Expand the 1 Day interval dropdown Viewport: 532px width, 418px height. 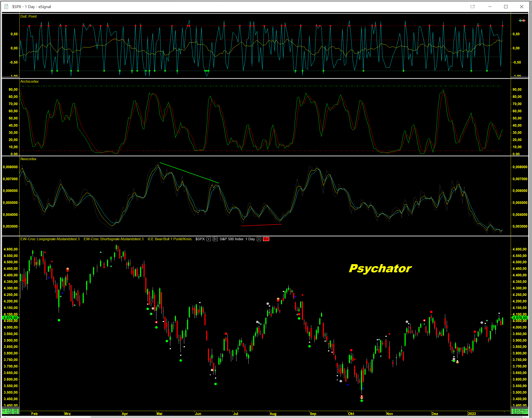(259, 239)
